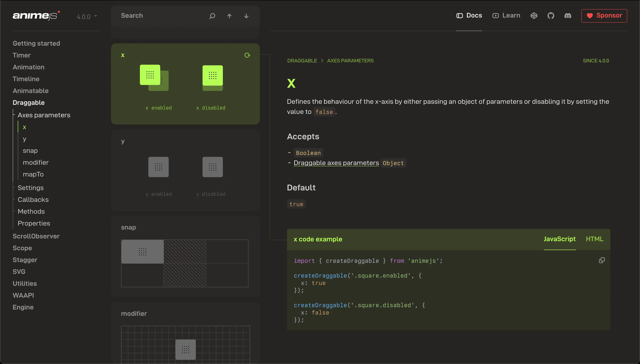The height and width of the screenshot is (364, 640).
Task: Click the anime.js logo
Action: point(36,16)
